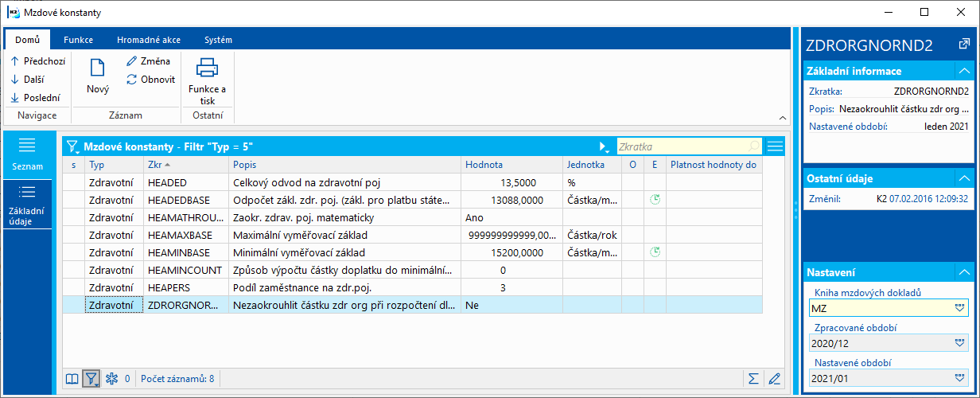Refresh the list with Obnovit
This screenshot has width=980, height=398.
pyautogui.click(x=150, y=79)
